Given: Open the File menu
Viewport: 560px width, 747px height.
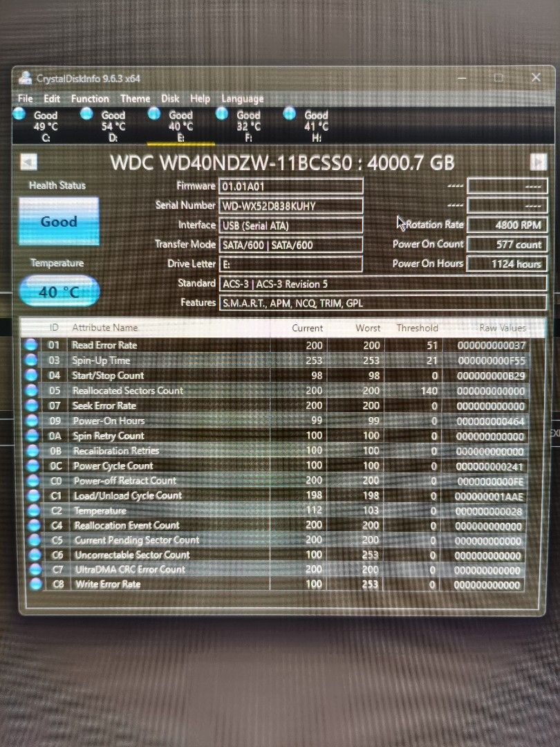Looking at the screenshot, I should pos(26,99).
